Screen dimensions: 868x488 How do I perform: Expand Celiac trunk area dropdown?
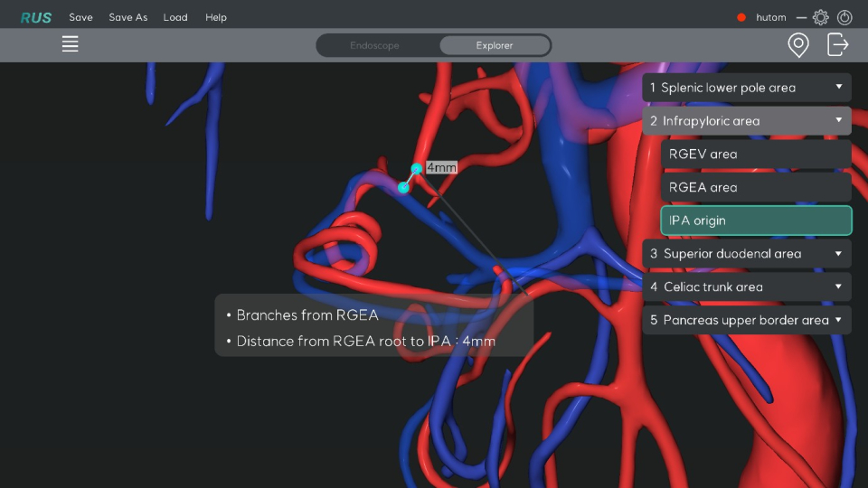(747, 287)
